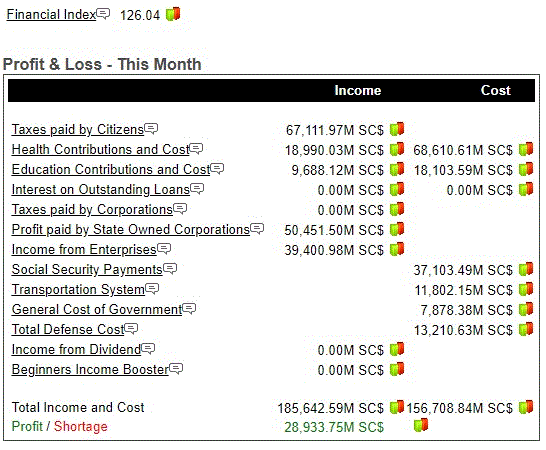Open Profit paid by State Owned Corporations link
Screen dimensions: 546x450
click(131, 230)
